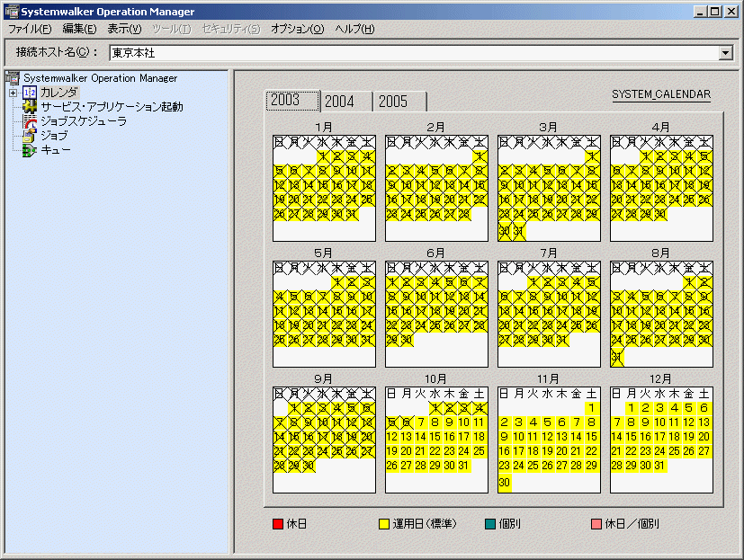Select day 19 in November calendar
The height and width of the screenshot is (560, 744).
point(548,451)
